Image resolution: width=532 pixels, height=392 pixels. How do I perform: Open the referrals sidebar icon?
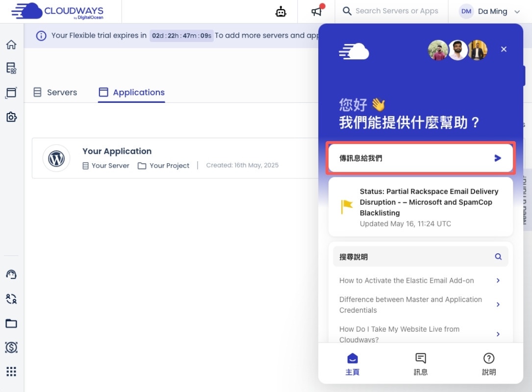pyautogui.click(x=11, y=298)
